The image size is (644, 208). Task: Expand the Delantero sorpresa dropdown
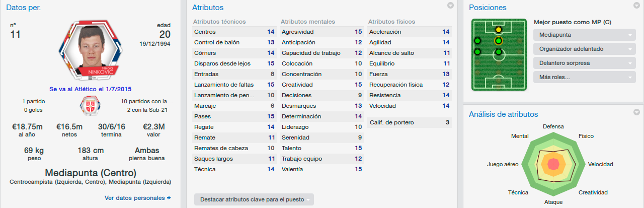pyautogui.click(x=584, y=63)
